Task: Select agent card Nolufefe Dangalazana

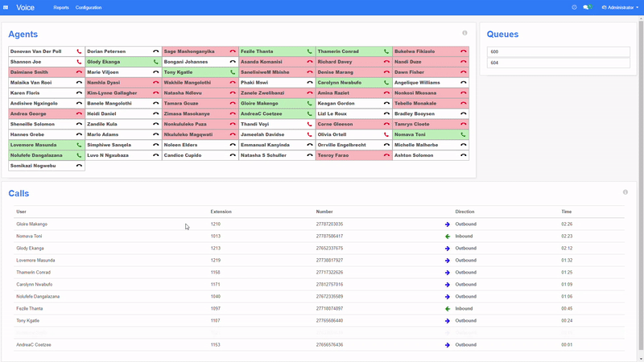Action: click(x=47, y=155)
